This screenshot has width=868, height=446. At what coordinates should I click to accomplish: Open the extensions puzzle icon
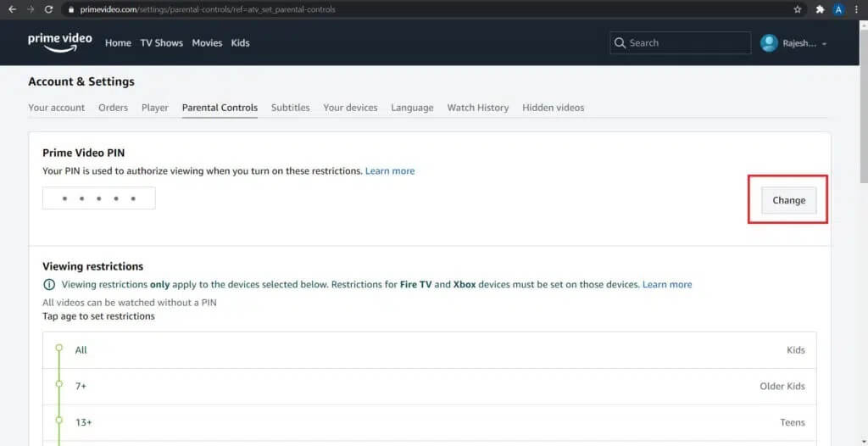click(820, 9)
